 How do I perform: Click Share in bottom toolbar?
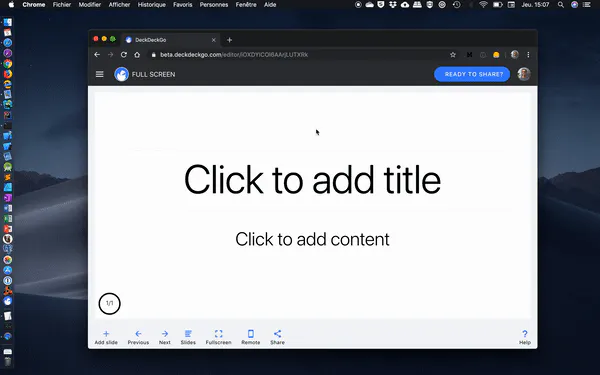tap(277, 337)
